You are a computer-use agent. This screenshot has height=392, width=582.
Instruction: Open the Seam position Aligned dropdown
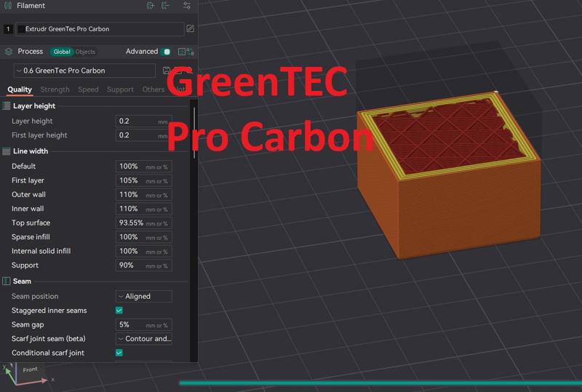coord(143,296)
